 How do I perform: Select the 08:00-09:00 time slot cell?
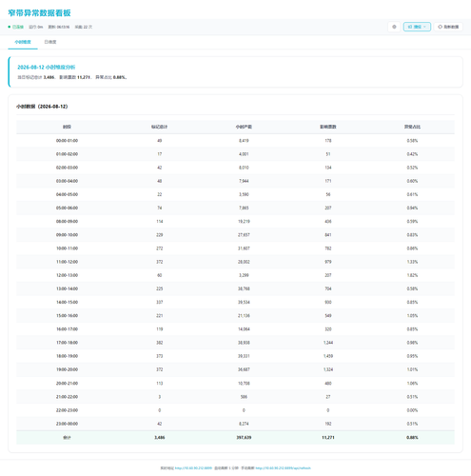click(x=67, y=222)
